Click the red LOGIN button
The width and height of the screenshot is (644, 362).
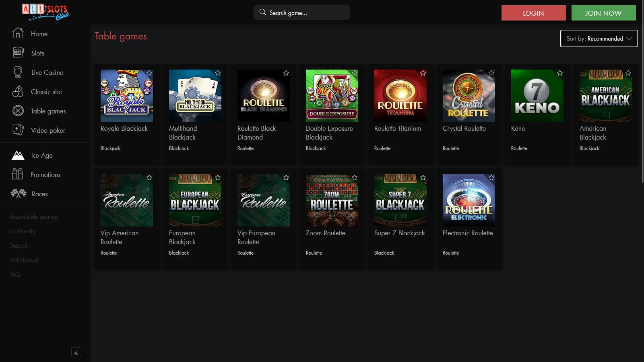pos(534,13)
